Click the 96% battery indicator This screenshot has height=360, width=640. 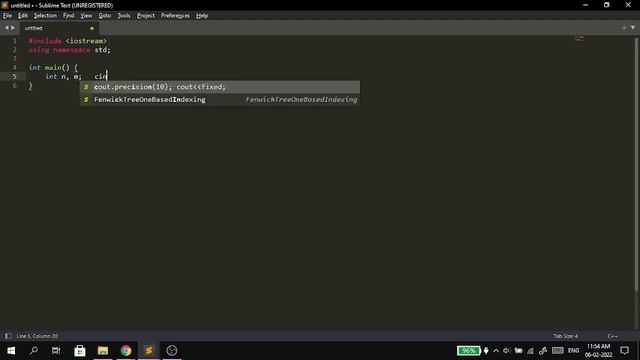click(469, 351)
